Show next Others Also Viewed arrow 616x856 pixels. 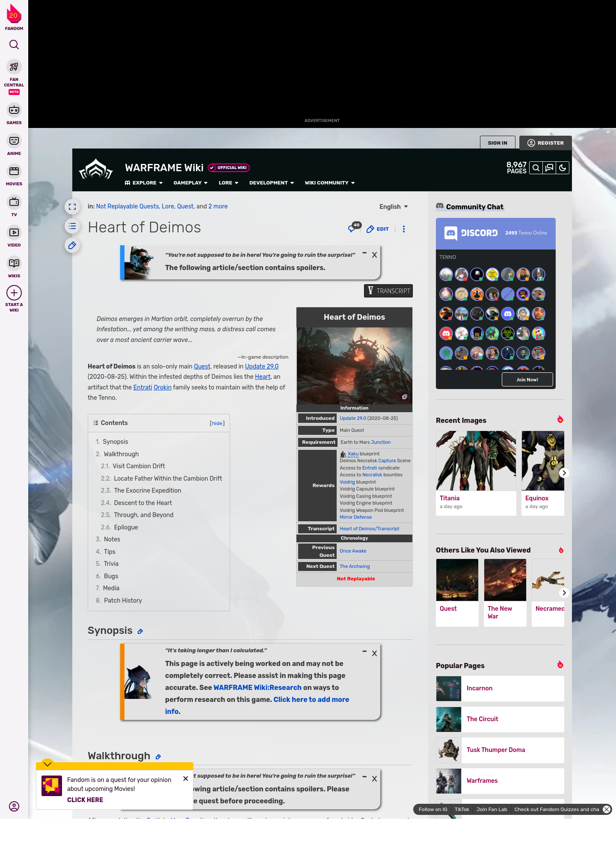pyautogui.click(x=564, y=593)
